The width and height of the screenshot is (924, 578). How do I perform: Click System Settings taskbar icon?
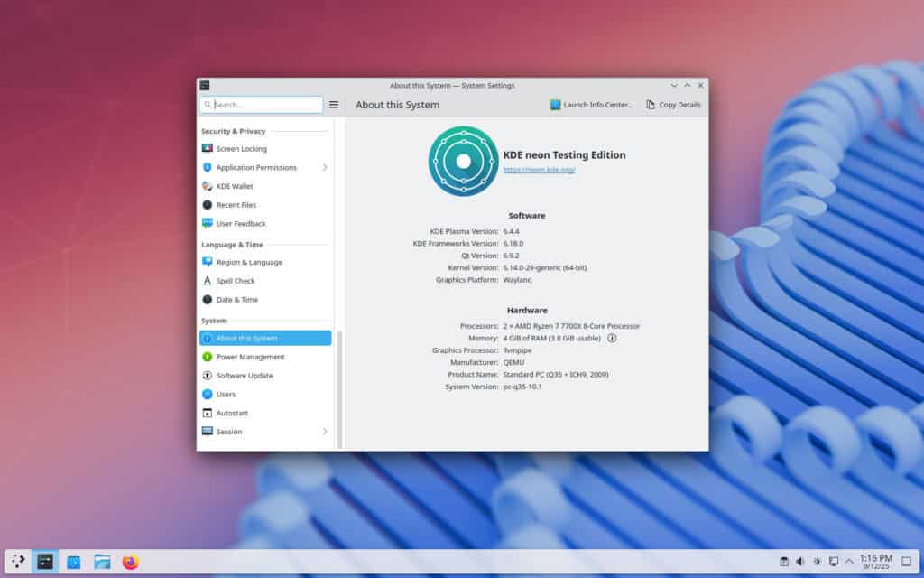45,562
